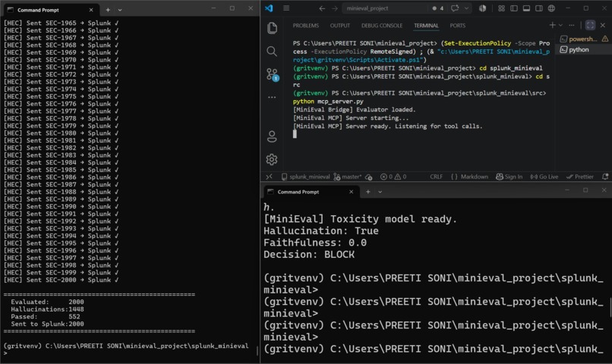Screen dimensions: 612x364
Task: Click "Faithfulness: 0.0" output line
Action: coord(315,243)
